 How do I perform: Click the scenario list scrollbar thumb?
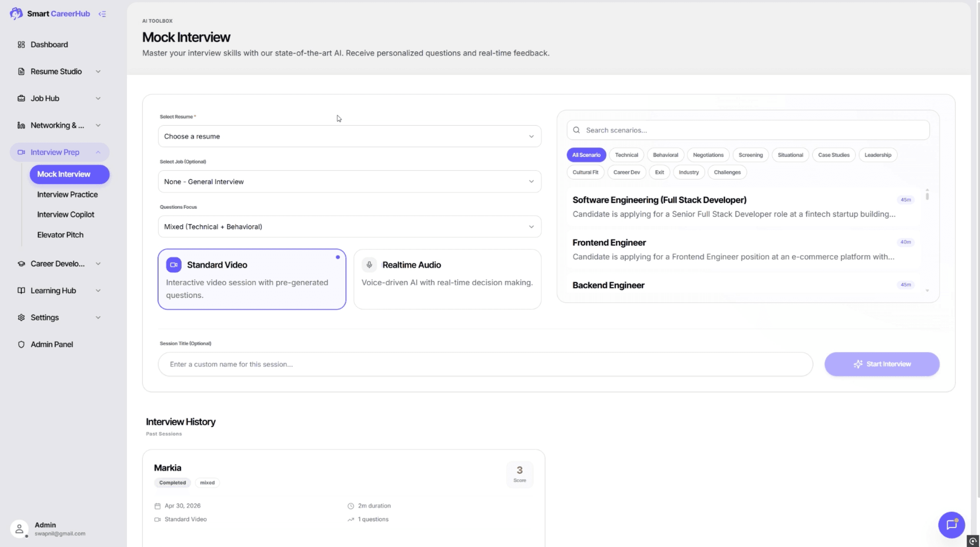(927, 196)
